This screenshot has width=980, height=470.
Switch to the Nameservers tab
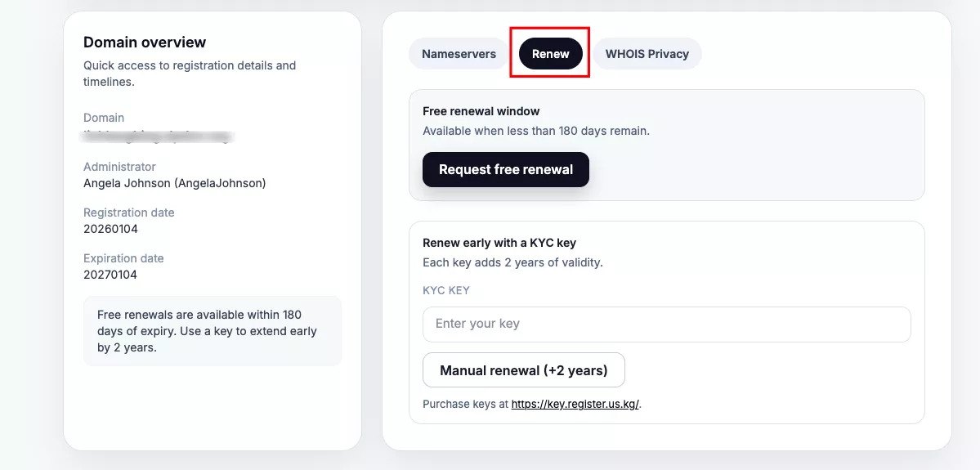(459, 54)
